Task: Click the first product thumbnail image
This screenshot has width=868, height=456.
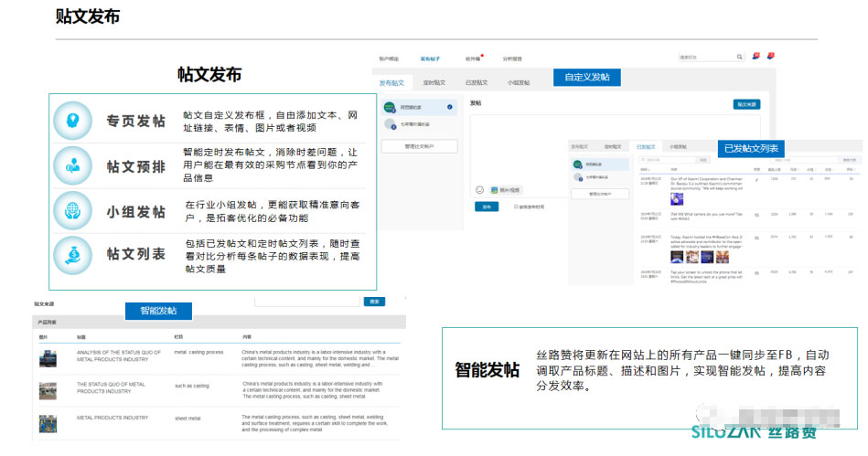Action: [48, 358]
